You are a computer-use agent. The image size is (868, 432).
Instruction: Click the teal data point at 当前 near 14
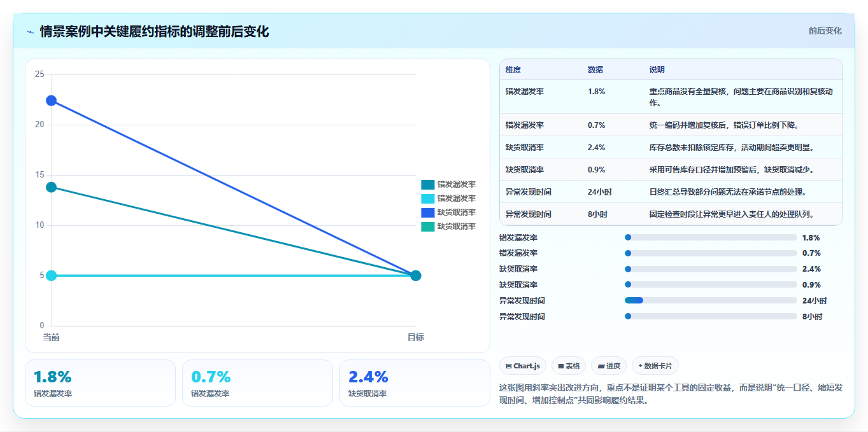point(51,187)
